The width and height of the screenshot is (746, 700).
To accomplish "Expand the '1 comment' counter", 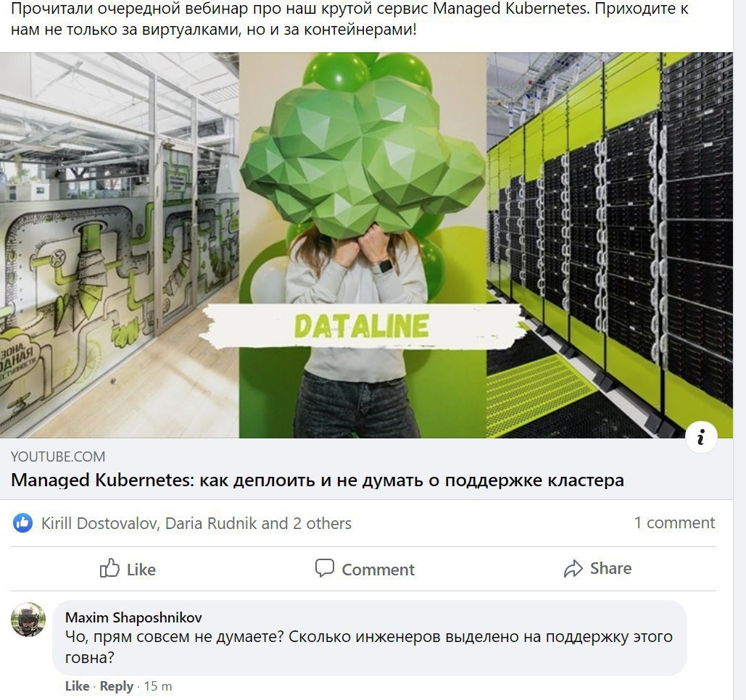I will tap(674, 522).
